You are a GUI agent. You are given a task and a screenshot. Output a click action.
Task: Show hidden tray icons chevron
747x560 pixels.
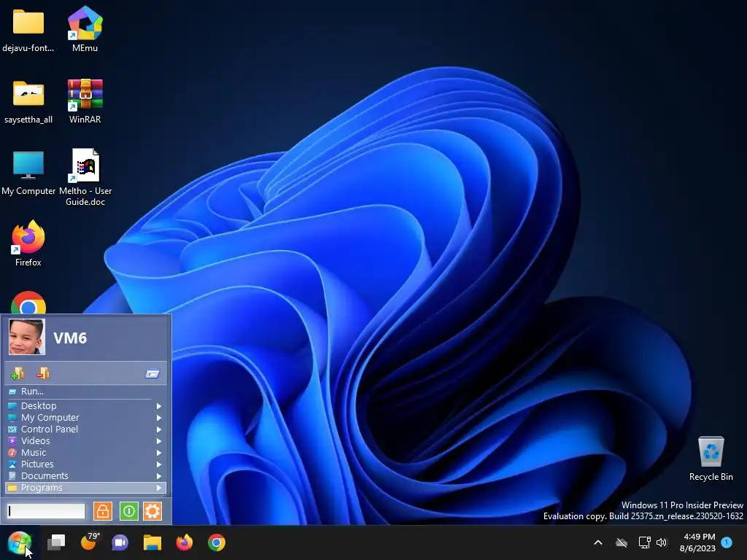point(598,542)
